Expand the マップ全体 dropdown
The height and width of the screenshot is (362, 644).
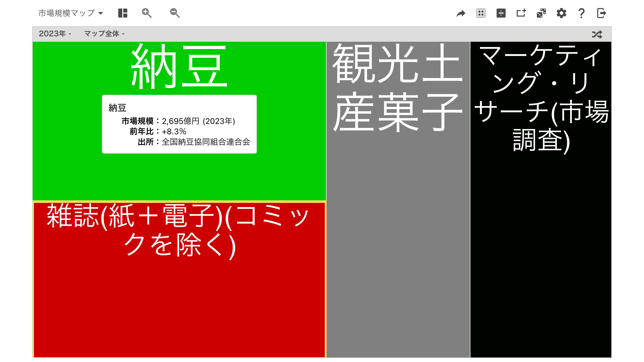104,34
